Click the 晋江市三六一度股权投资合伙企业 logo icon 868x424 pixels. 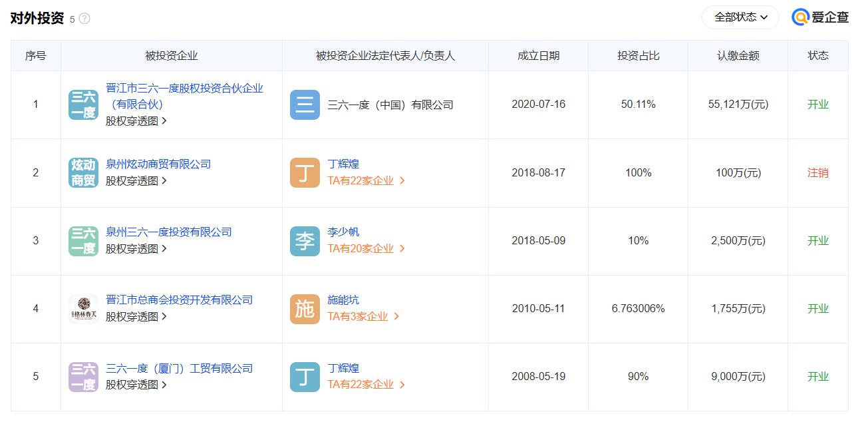83,105
